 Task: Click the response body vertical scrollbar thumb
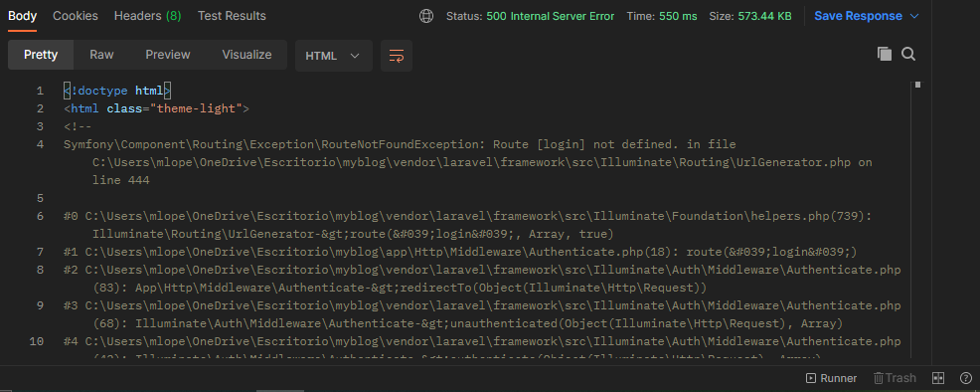[917, 85]
